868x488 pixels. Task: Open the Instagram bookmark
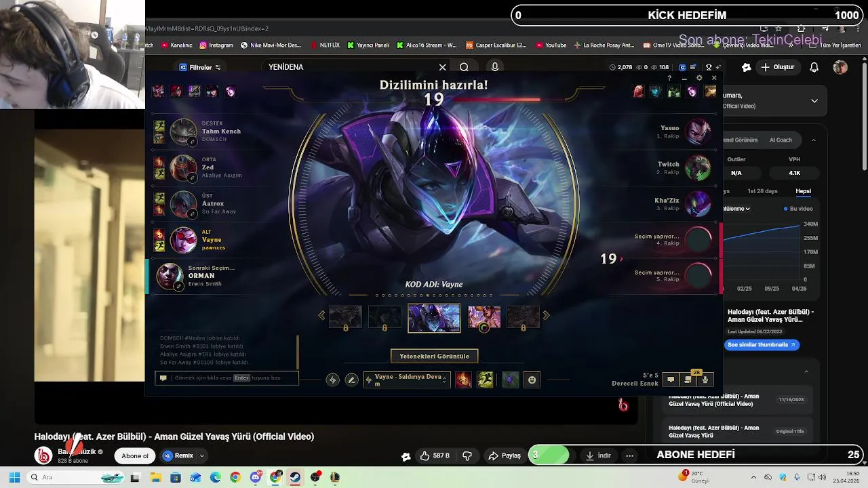216,45
